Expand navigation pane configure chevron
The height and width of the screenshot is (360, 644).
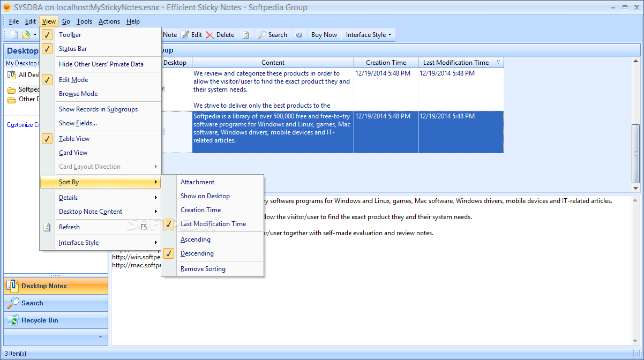click(100, 337)
